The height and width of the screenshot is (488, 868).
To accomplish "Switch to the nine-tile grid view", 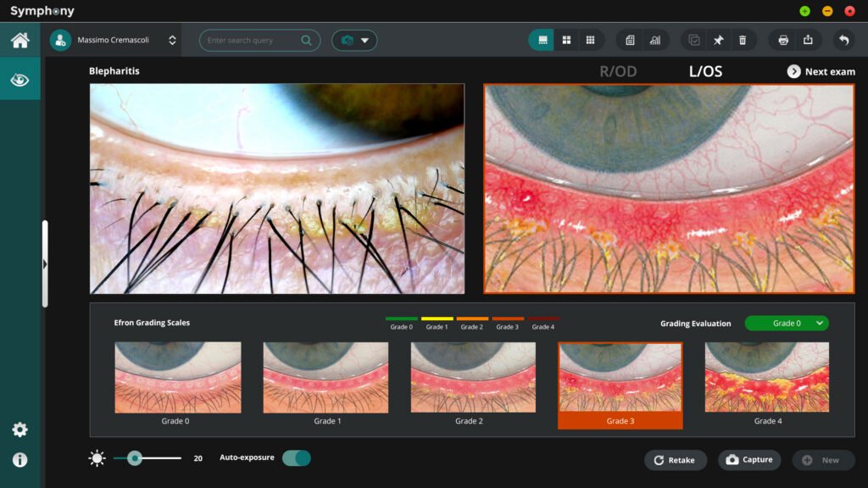I will (590, 40).
